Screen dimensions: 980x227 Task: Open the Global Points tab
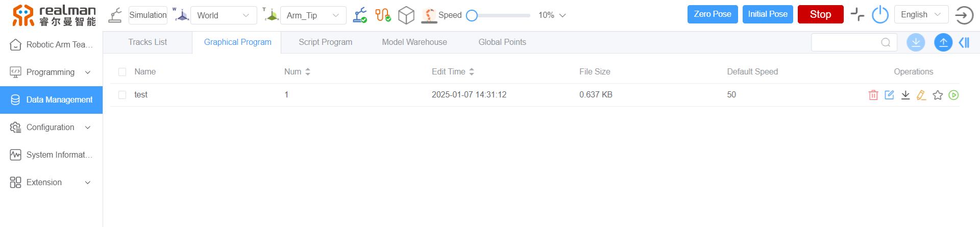coord(502,42)
